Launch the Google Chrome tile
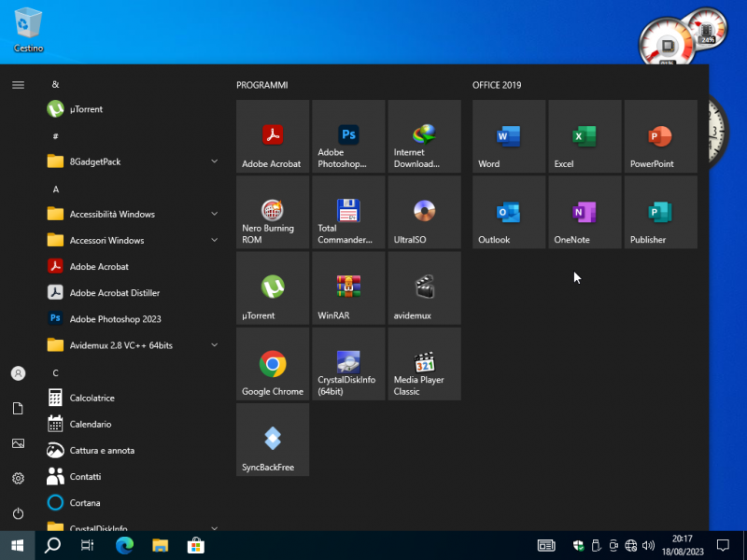 [273, 364]
